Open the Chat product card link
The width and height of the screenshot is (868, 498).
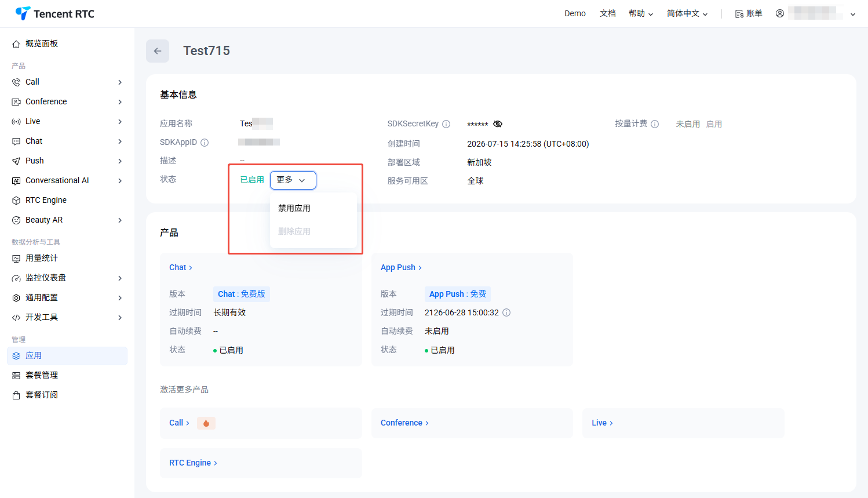181,267
